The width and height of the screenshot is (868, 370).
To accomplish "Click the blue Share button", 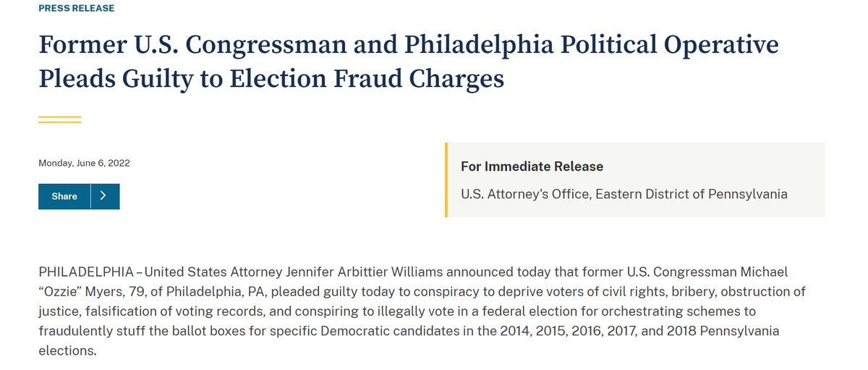I will point(64,196).
